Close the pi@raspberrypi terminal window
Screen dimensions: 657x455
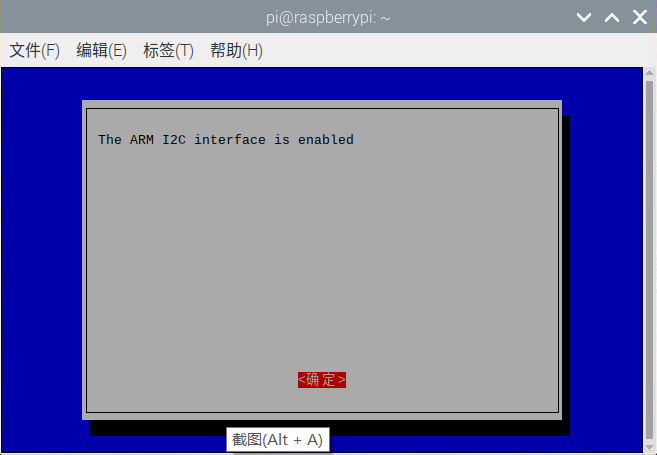pos(640,17)
